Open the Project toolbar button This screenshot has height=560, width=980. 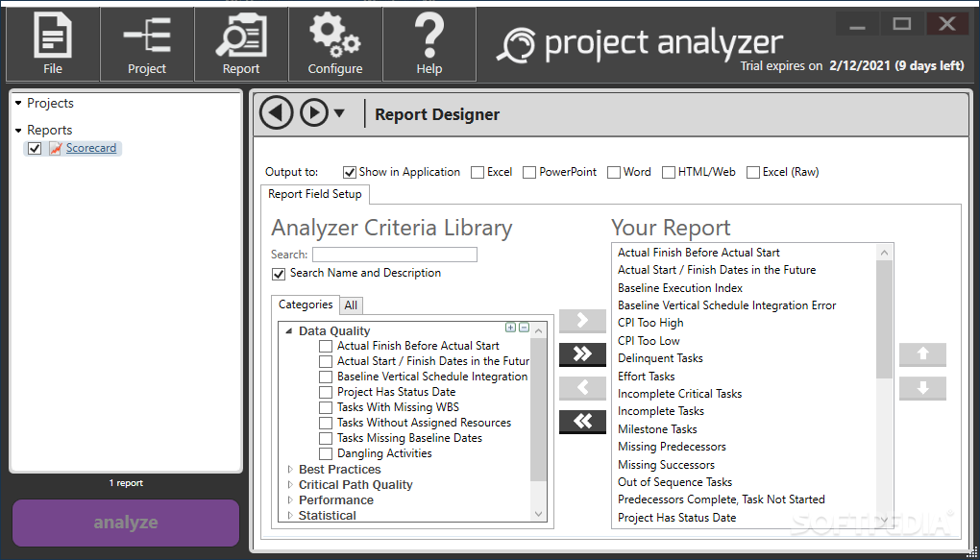pos(147,44)
